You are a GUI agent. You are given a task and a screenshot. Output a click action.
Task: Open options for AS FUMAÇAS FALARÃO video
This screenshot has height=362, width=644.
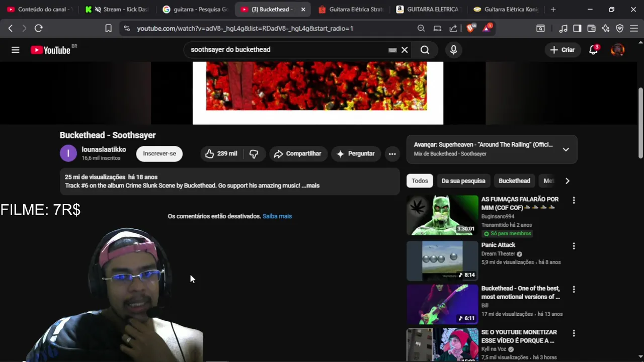coord(574,200)
